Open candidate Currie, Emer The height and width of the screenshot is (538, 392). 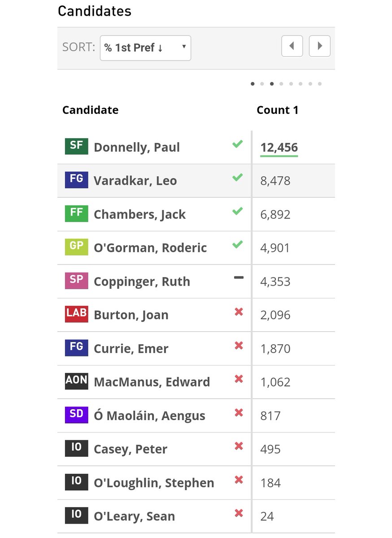[x=131, y=349]
